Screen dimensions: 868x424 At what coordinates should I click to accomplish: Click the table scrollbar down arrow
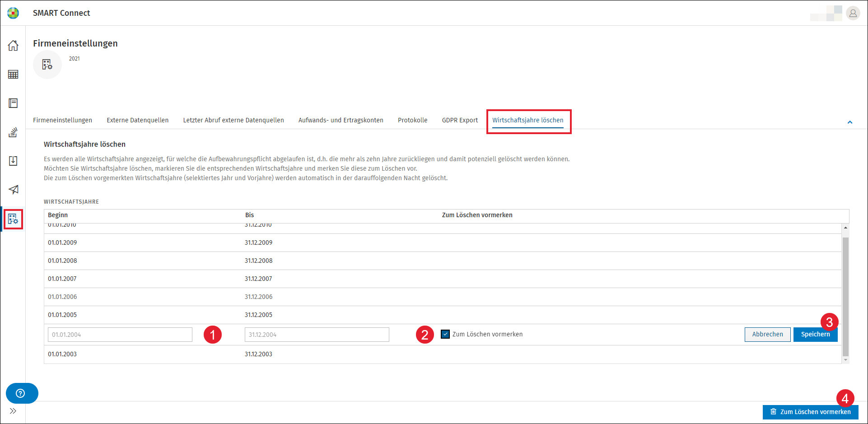(x=845, y=360)
